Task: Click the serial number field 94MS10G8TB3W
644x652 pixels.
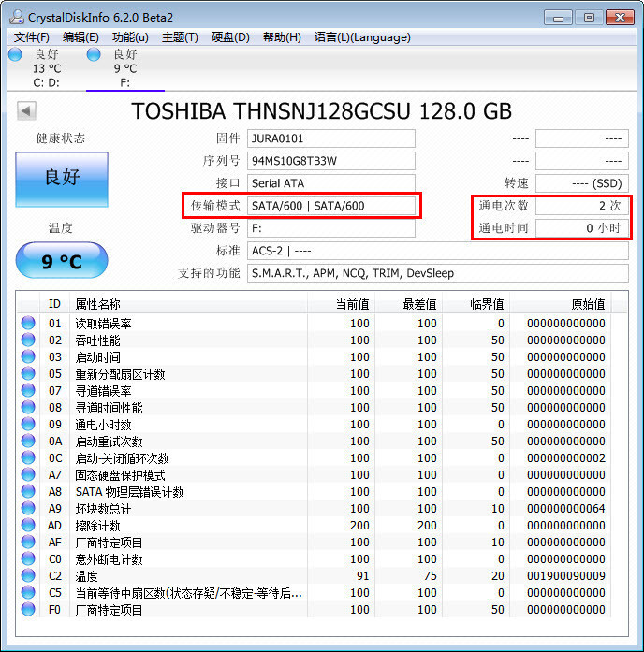Action: click(x=331, y=161)
